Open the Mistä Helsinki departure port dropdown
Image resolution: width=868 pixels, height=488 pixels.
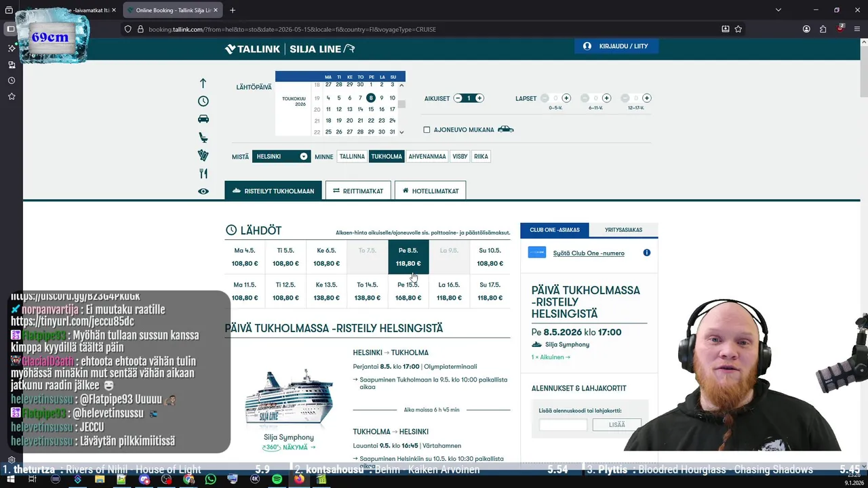(281, 157)
